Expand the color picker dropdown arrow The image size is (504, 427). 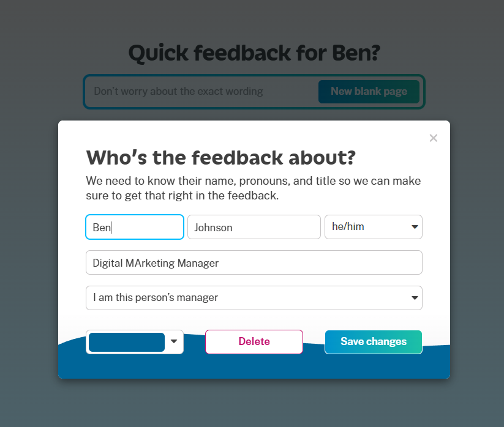[174, 342]
